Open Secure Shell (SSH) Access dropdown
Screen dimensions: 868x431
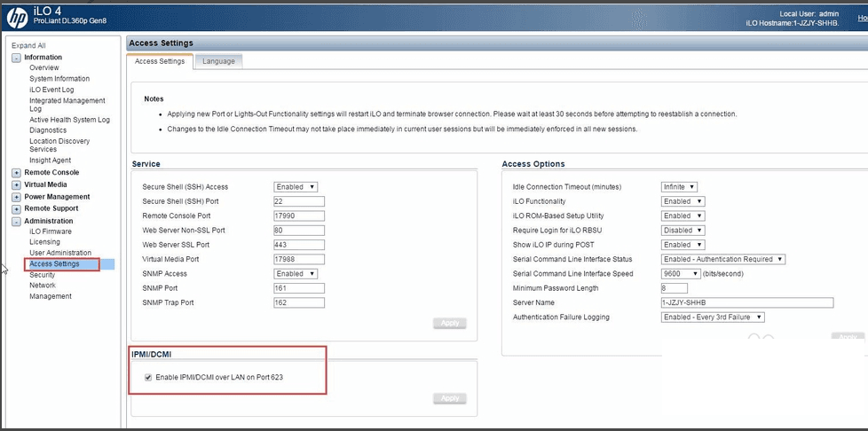tap(296, 187)
